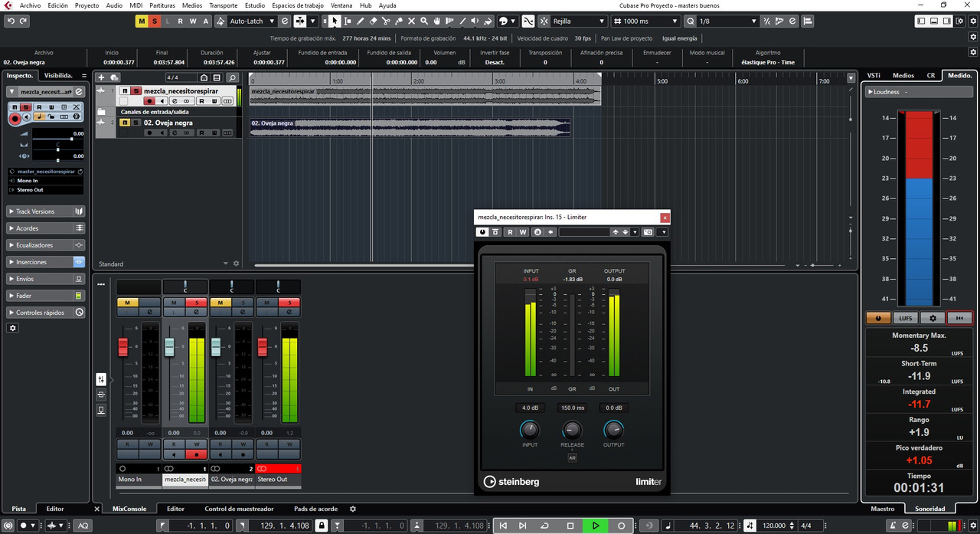980x534 pixels.
Task: Bypass the Limiter plugin power button
Action: click(x=482, y=232)
